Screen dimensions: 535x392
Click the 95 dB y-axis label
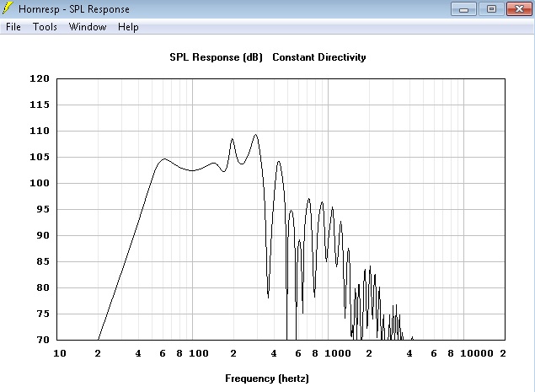click(43, 209)
